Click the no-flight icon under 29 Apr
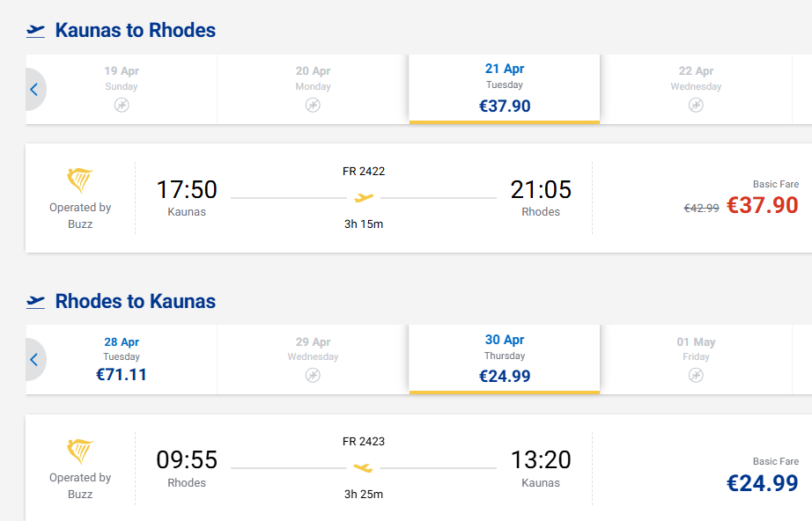 pyautogui.click(x=313, y=376)
